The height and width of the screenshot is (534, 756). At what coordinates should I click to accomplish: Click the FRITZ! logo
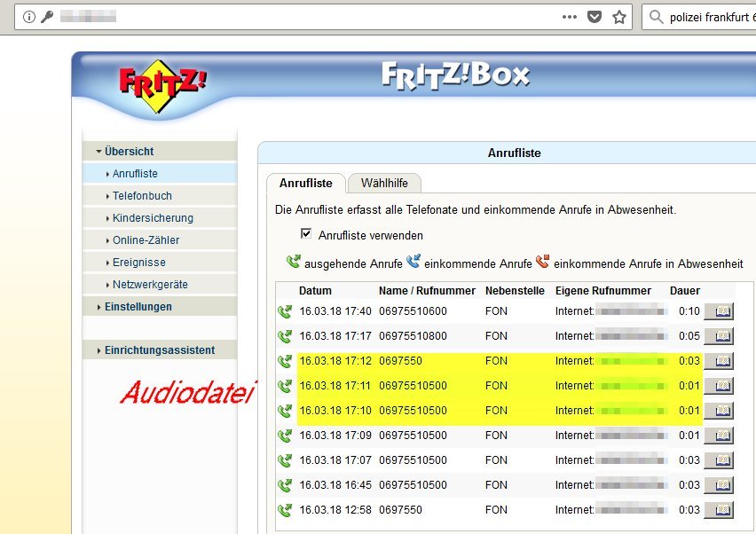point(162,86)
